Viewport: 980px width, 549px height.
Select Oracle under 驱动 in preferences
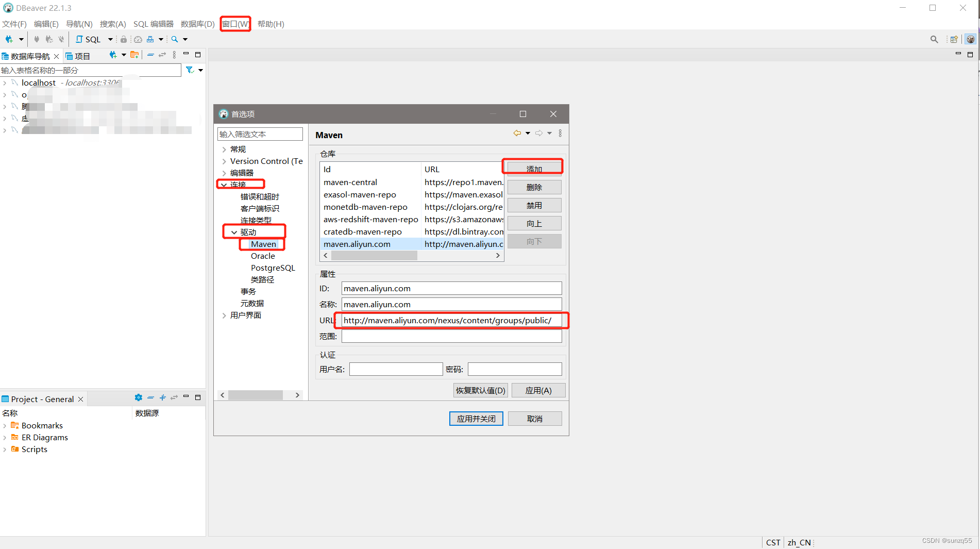[263, 256]
